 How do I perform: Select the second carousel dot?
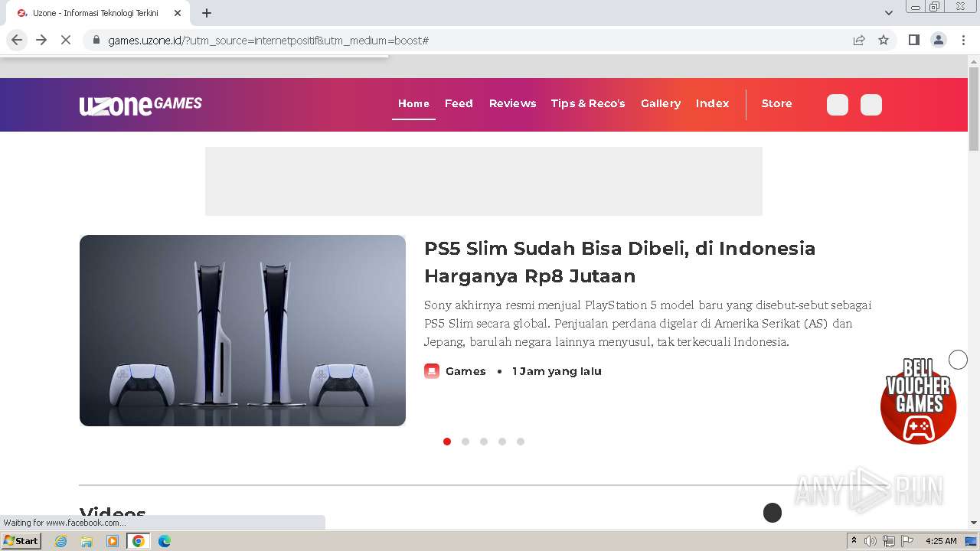pyautogui.click(x=465, y=442)
